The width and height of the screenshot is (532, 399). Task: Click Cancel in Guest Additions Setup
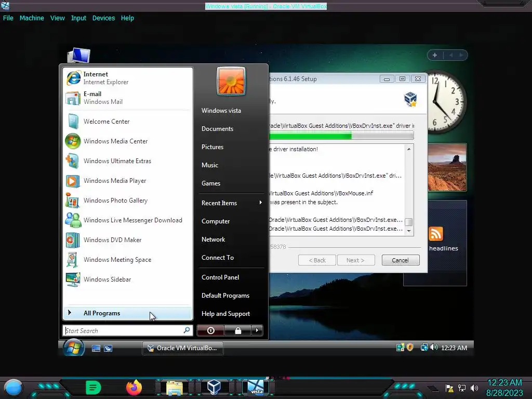point(401,260)
